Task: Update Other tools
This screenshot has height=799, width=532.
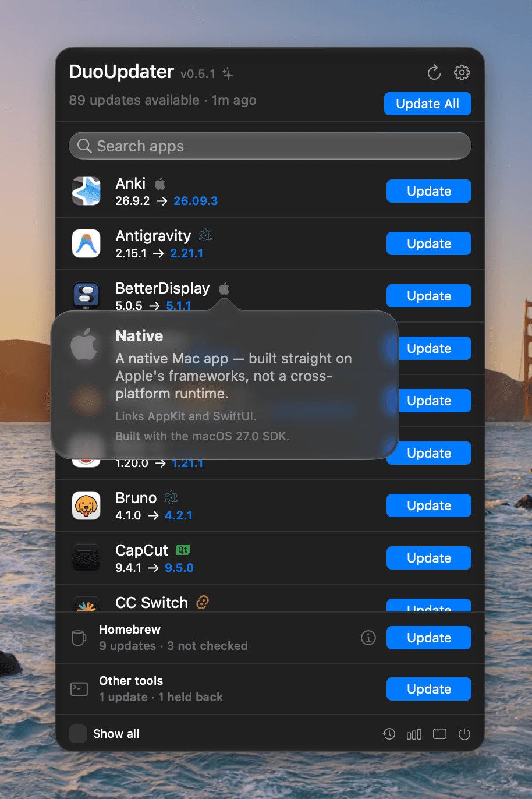Action: click(429, 689)
